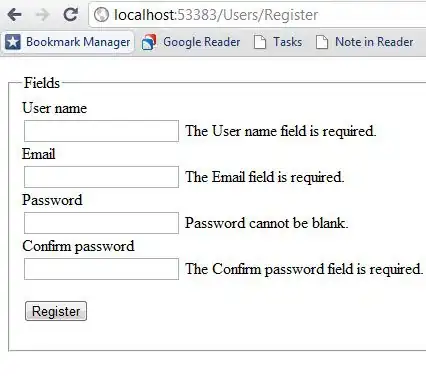Click the Confirm password field label
This screenshot has height=376, width=426.
[x=78, y=246]
